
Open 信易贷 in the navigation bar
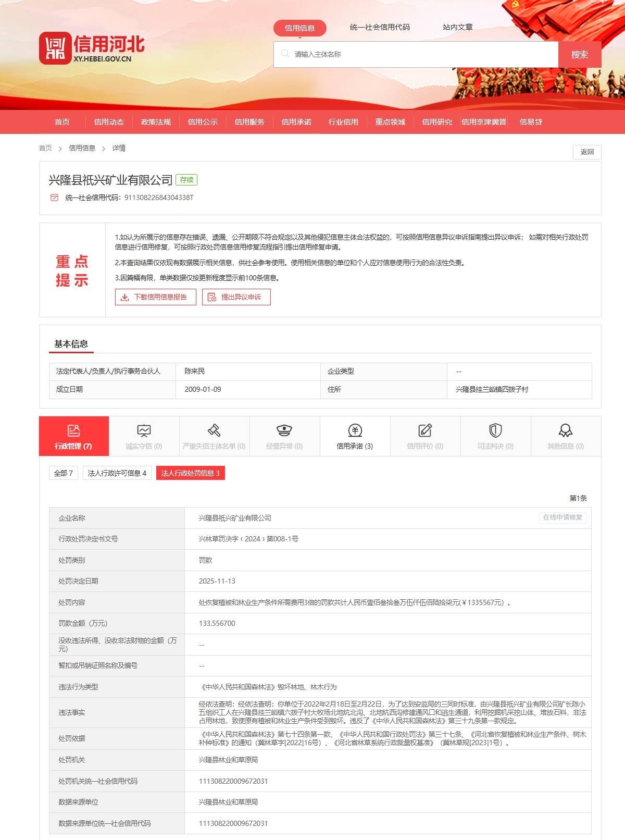[x=531, y=122]
